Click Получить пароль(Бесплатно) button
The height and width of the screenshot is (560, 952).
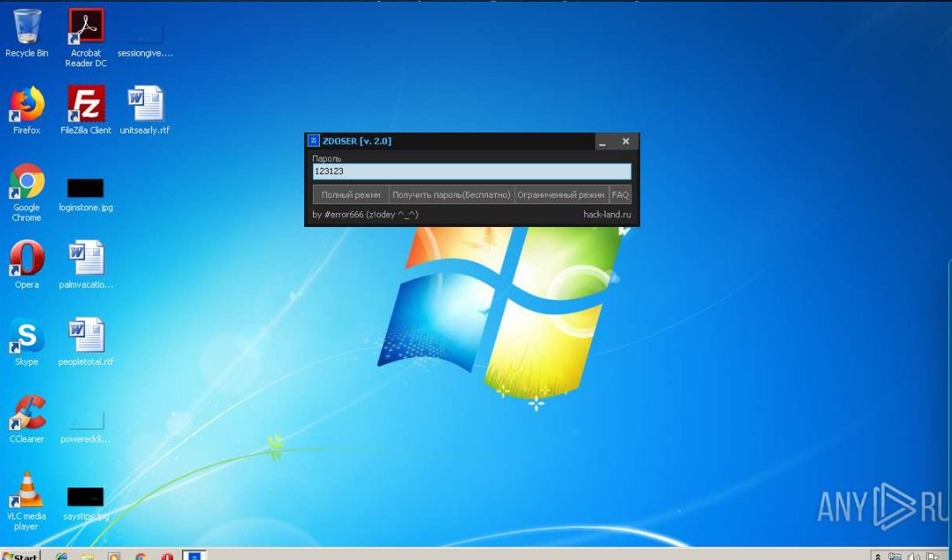coord(451,195)
